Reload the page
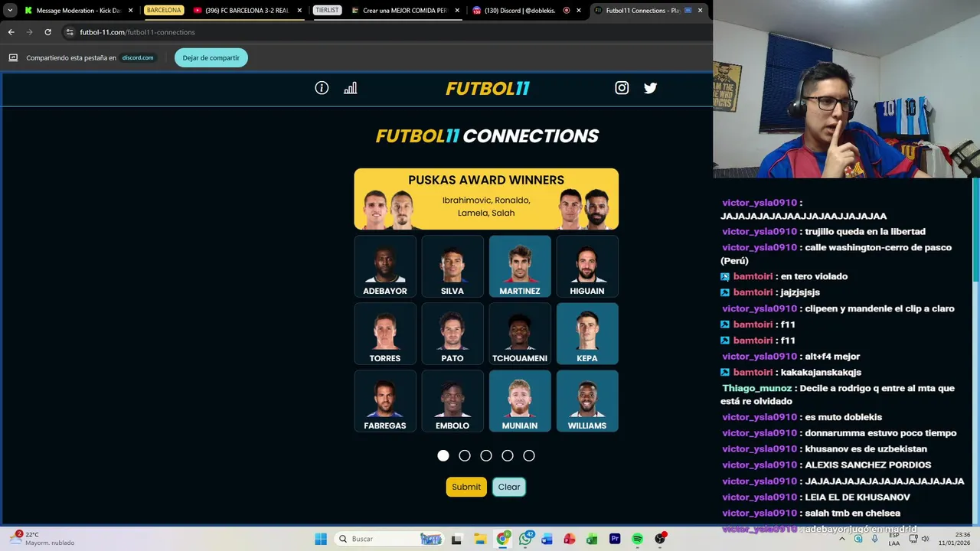The width and height of the screenshot is (980, 551). pos(47,32)
